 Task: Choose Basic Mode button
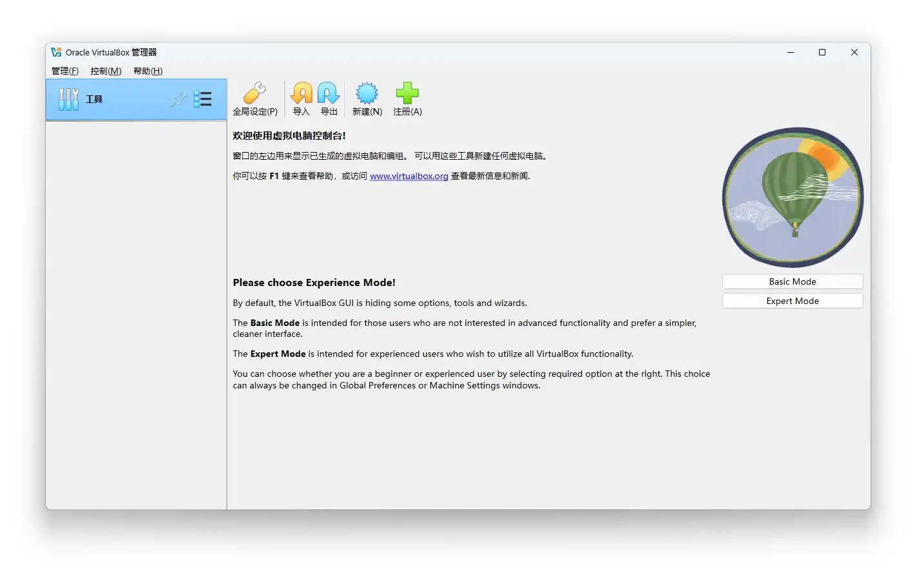point(793,281)
